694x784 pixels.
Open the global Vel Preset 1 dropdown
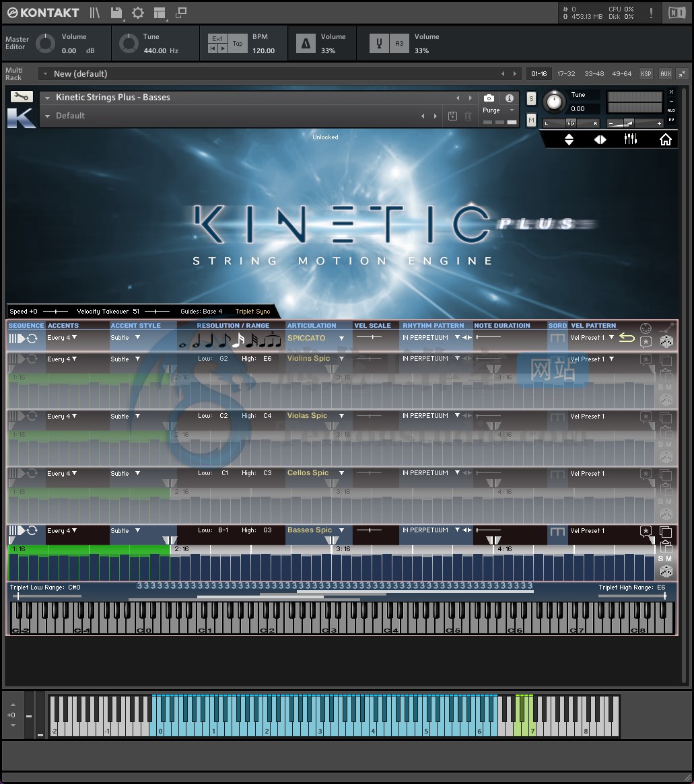(592, 338)
